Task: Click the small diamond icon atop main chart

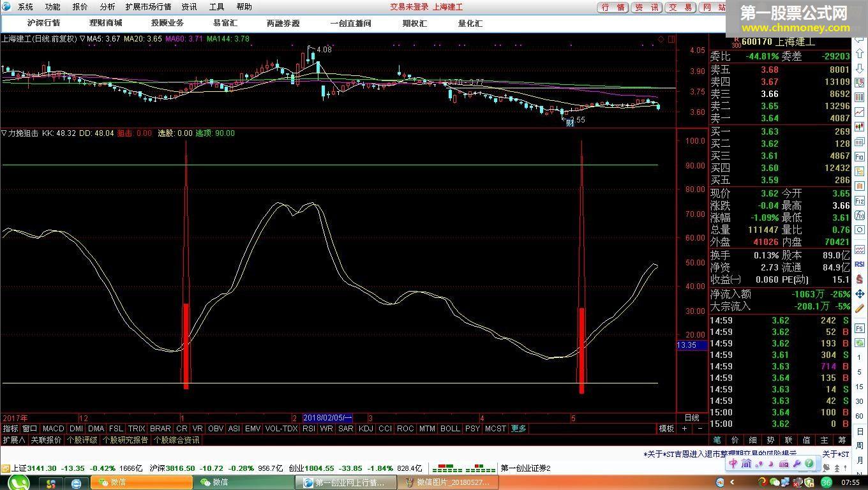Action: point(661,40)
